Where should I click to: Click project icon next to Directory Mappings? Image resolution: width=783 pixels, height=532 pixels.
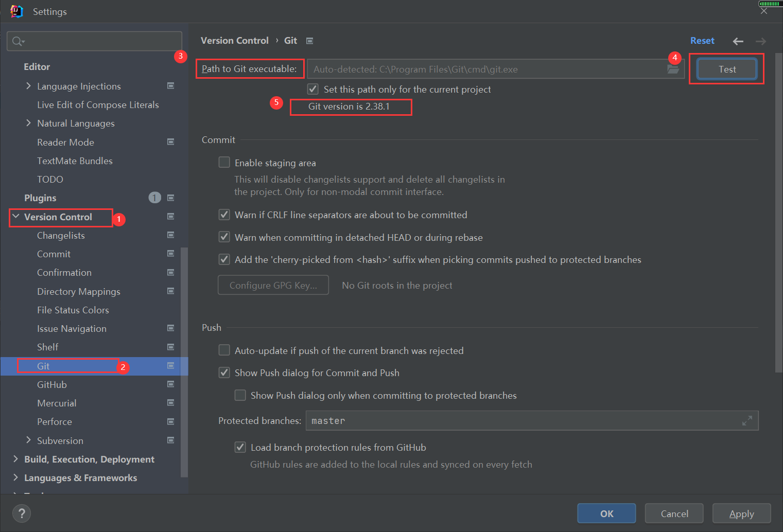(170, 291)
